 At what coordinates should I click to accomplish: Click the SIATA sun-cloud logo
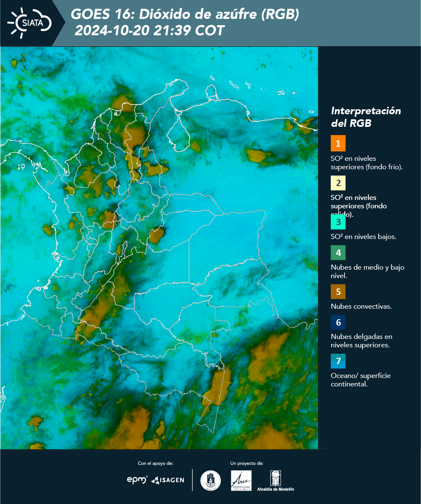click(29, 22)
